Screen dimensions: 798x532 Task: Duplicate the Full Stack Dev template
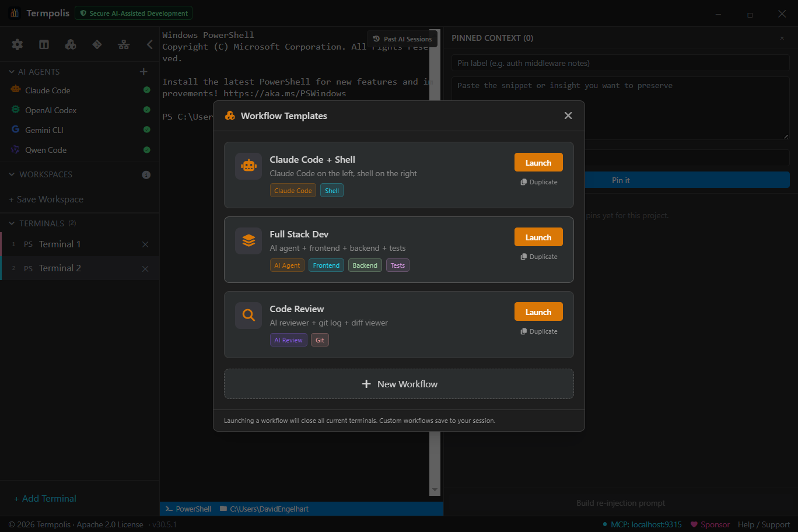tap(539, 257)
